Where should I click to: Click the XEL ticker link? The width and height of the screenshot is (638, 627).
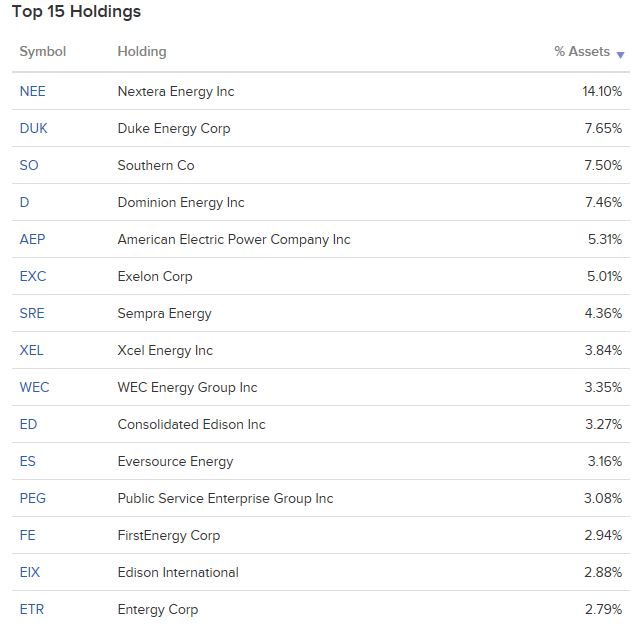coord(31,350)
